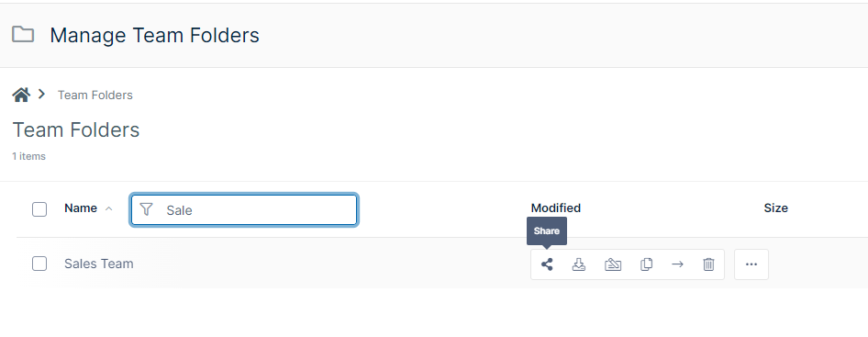
Task: Open the Team Folders breadcrumb link
Action: [95, 95]
